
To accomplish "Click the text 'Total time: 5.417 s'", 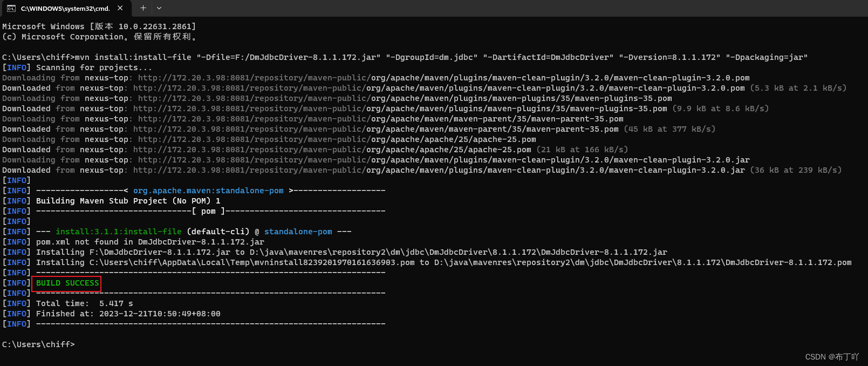I will (85, 303).
